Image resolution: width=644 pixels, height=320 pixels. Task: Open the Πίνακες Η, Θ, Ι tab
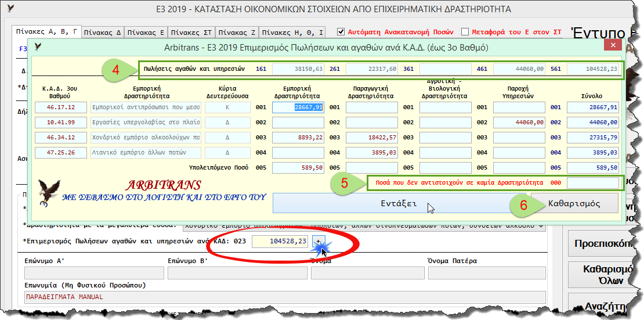(x=292, y=33)
